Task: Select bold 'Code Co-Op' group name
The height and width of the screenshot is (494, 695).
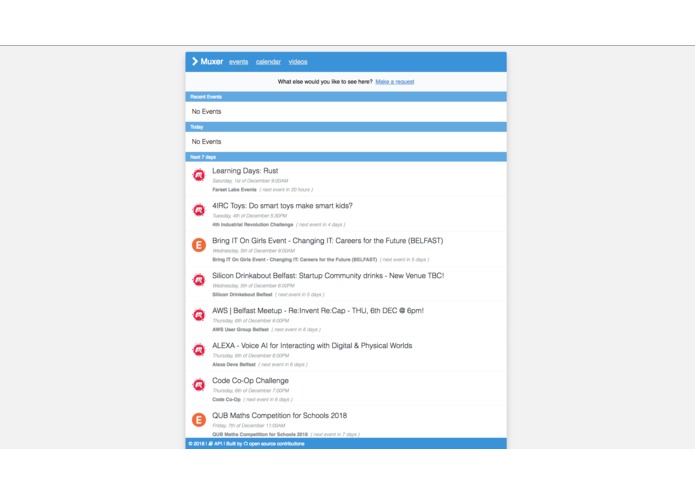Action: click(x=226, y=400)
